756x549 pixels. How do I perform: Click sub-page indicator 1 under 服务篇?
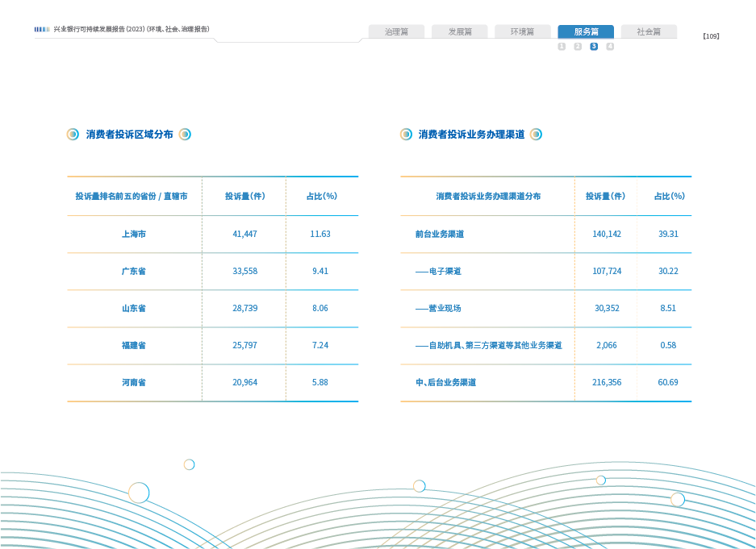[x=562, y=47]
